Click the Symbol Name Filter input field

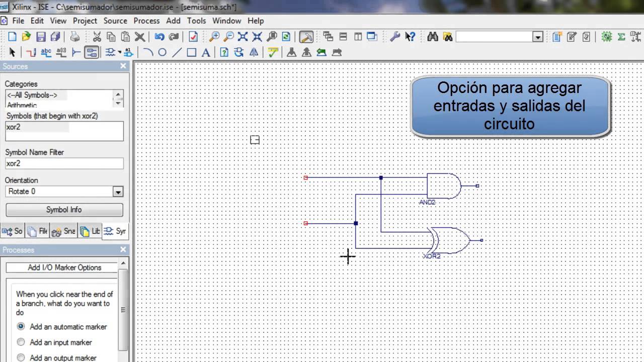pos(64,163)
